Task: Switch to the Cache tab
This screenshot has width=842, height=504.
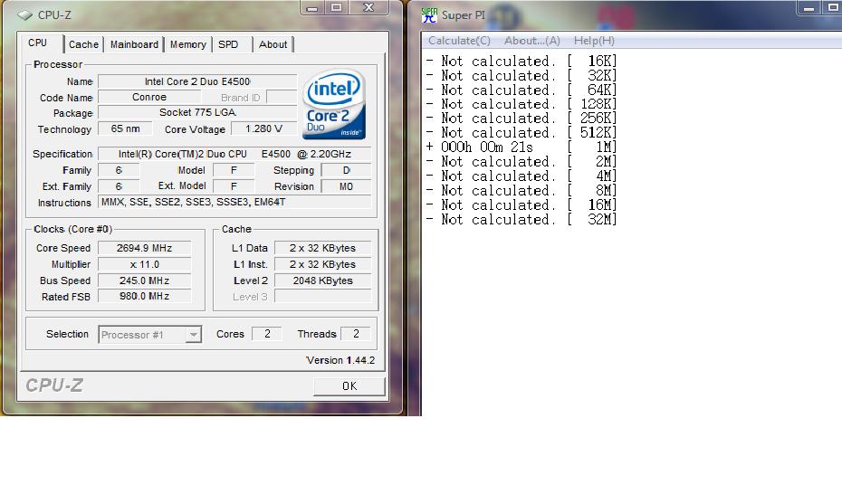Action: point(83,44)
